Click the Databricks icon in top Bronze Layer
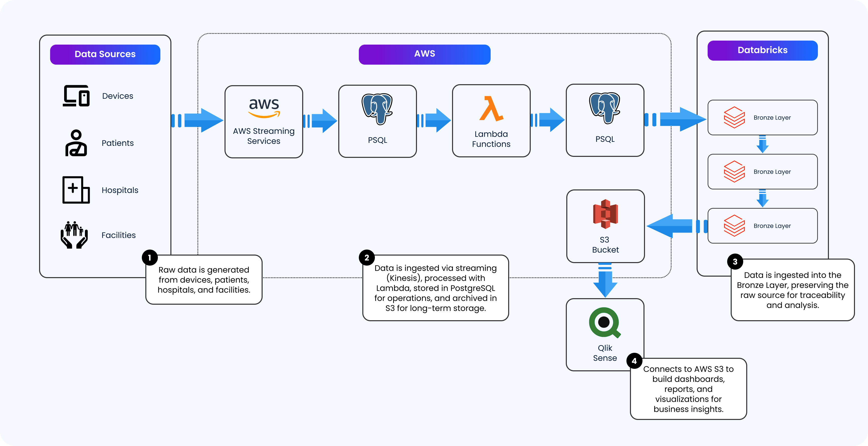Viewport: 868px width, 446px height. tap(734, 118)
